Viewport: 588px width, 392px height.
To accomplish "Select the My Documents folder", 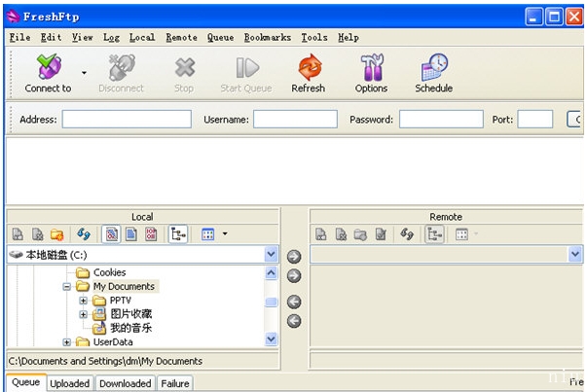I will 124,286.
